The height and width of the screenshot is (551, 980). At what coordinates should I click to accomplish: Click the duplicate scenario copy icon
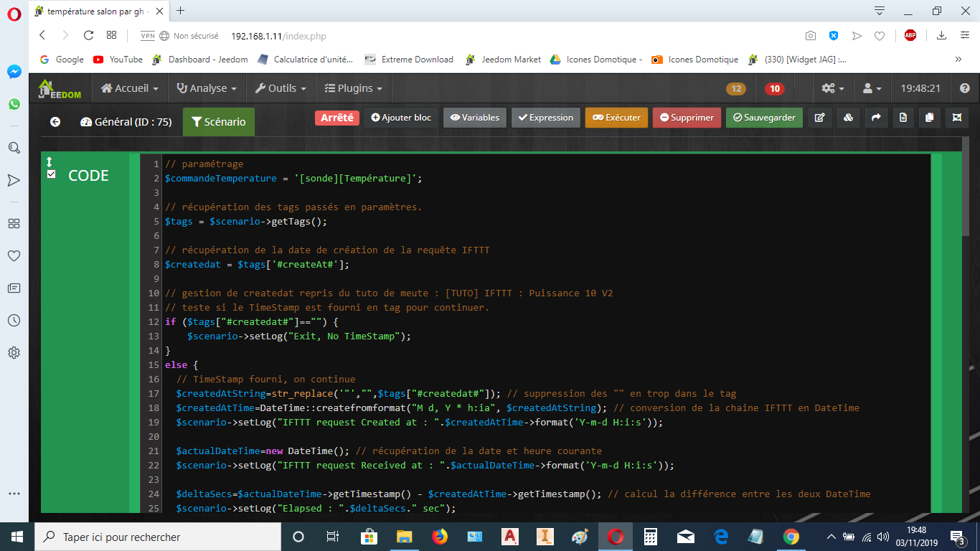click(930, 118)
